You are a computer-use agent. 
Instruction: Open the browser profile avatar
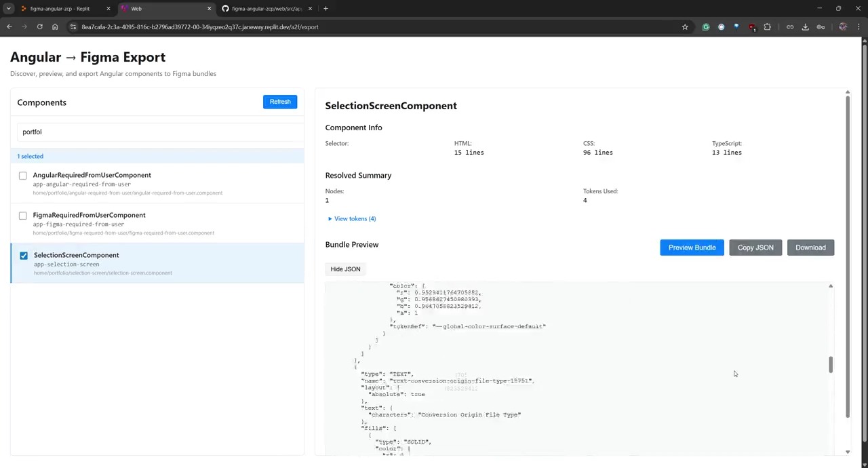[x=843, y=27]
